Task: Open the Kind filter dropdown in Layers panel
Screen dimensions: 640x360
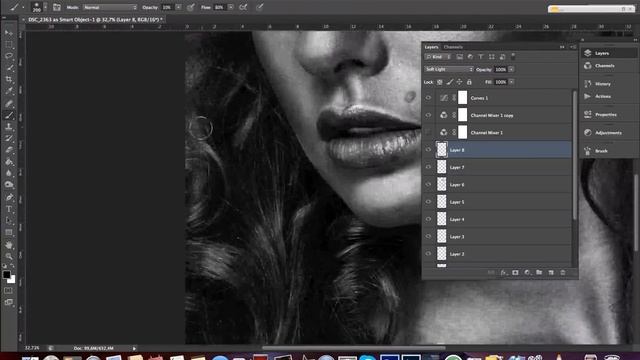Action: pos(438,57)
